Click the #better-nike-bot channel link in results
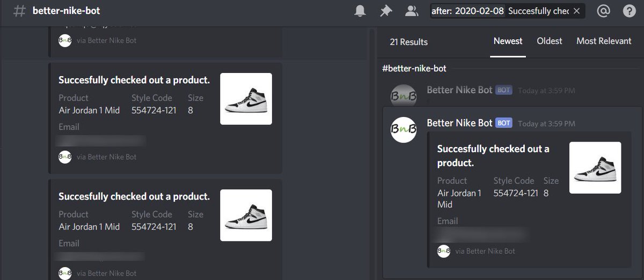 [414, 69]
